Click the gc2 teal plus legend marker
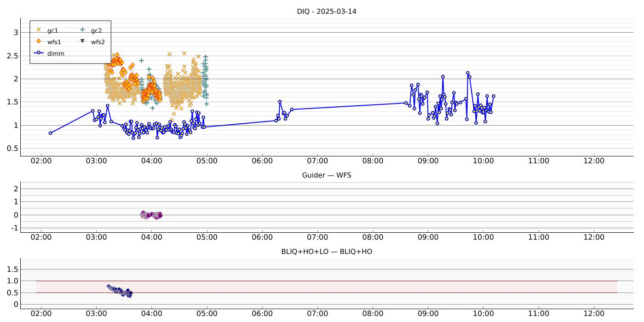The height and width of the screenshot is (322, 644). pyautogui.click(x=82, y=29)
